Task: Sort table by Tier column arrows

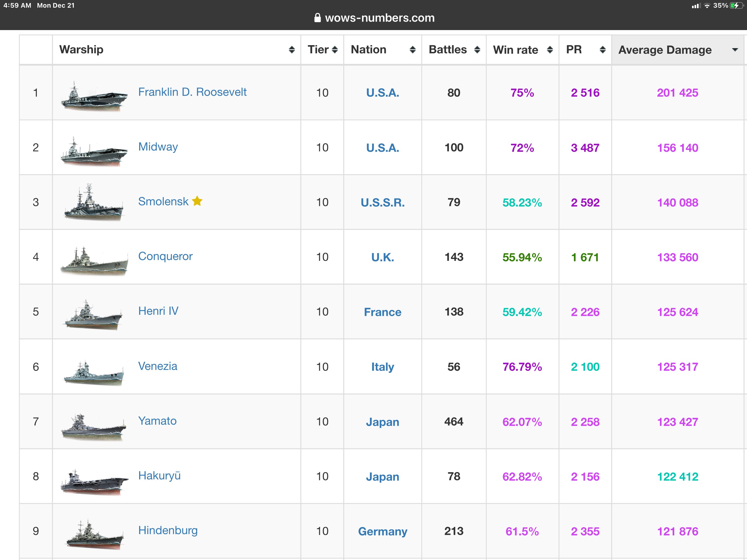Action: point(334,50)
